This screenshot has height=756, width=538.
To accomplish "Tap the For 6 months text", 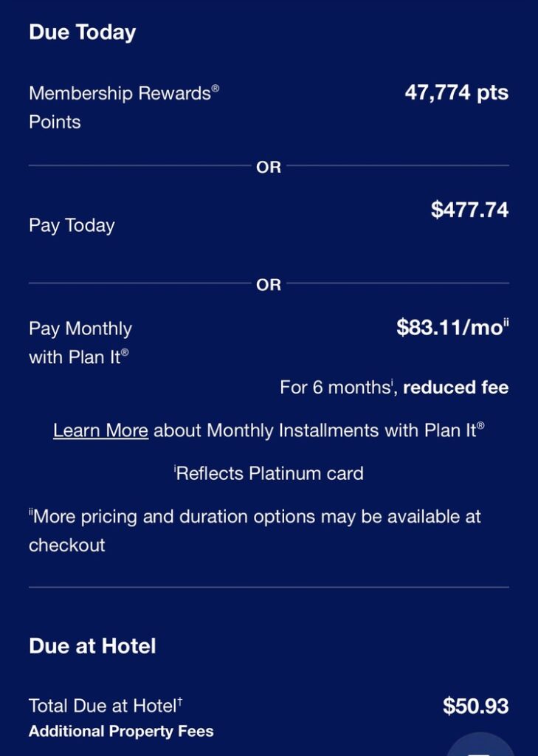I will click(x=337, y=388).
